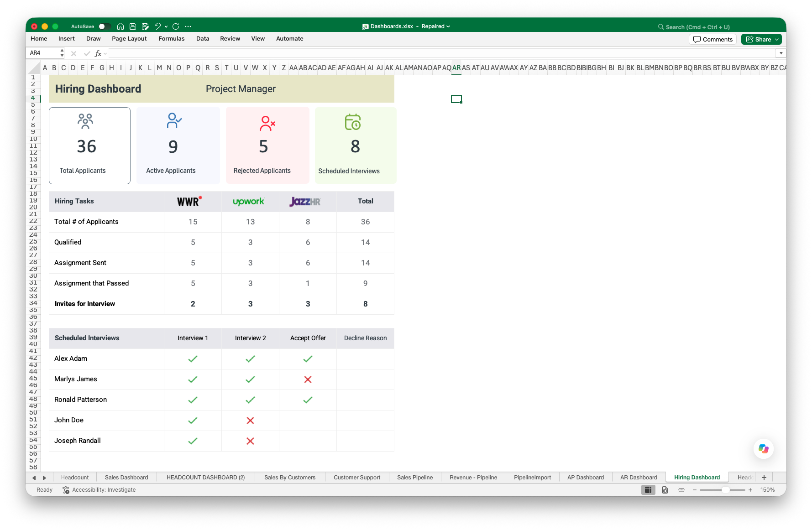Click Accessibility: Investigate in status bar

click(104, 490)
